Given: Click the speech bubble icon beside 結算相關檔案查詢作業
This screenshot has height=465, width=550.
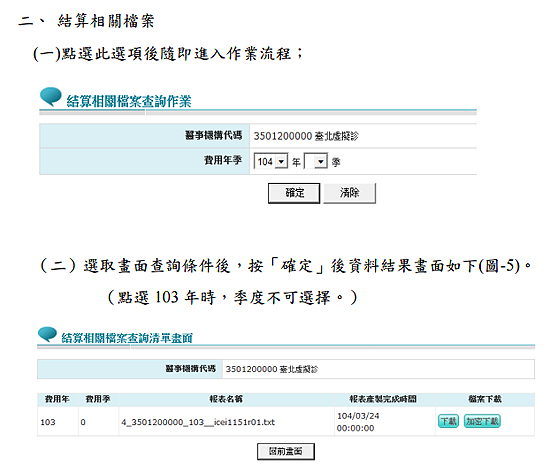Looking at the screenshot, I should 51,96.
